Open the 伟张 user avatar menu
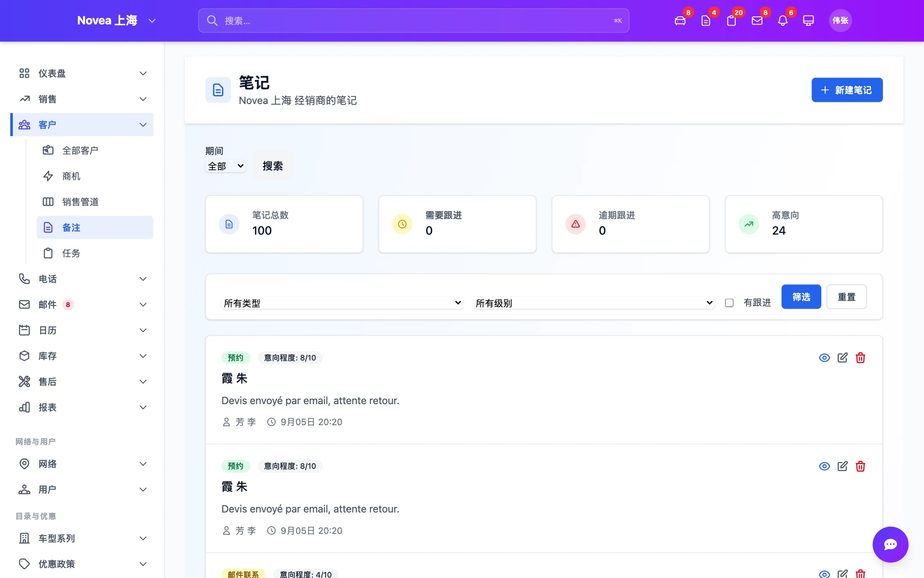This screenshot has width=924, height=578. coord(840,21)
